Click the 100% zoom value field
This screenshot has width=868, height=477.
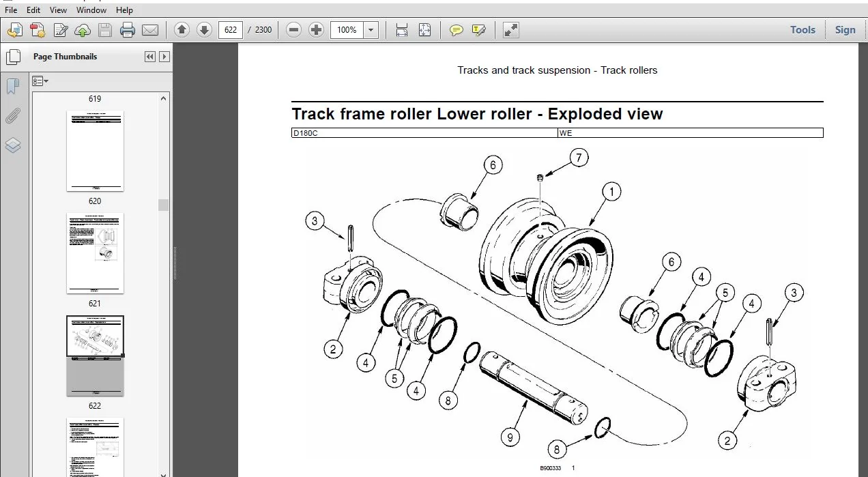point(347,30)
